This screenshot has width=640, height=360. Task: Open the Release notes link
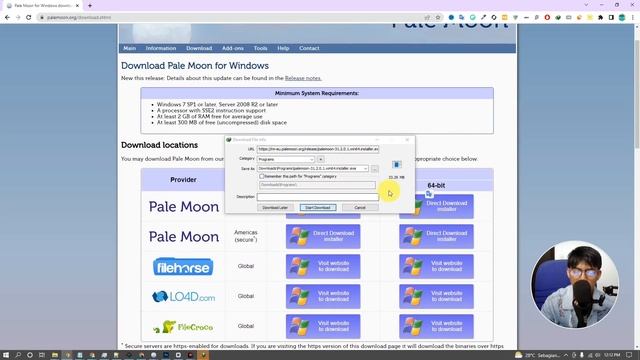point(303,78)
